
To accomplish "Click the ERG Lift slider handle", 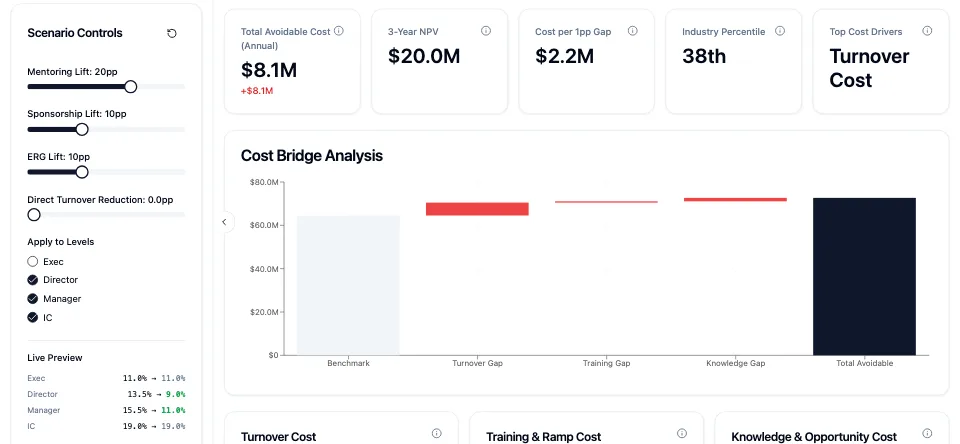I will click(x=82, y=172).
